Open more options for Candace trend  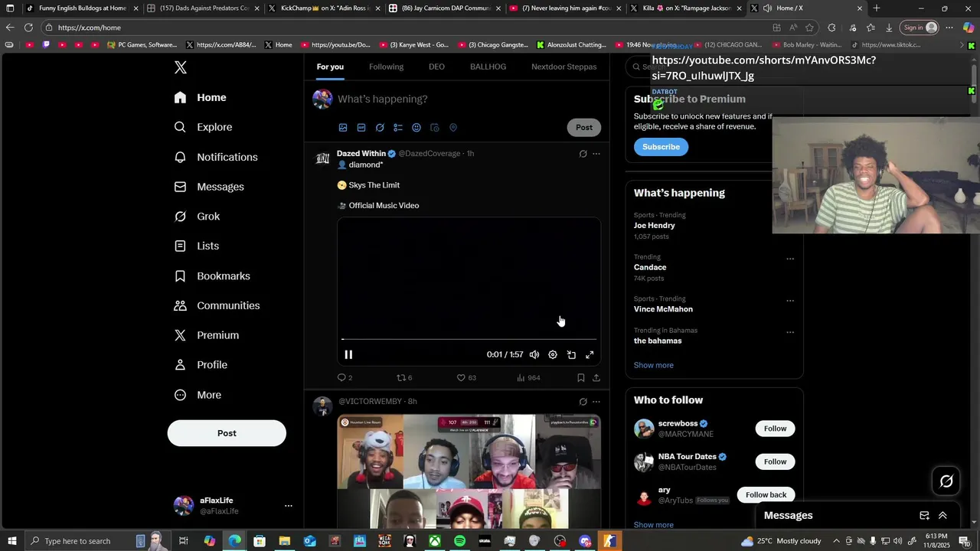(790, 259)
